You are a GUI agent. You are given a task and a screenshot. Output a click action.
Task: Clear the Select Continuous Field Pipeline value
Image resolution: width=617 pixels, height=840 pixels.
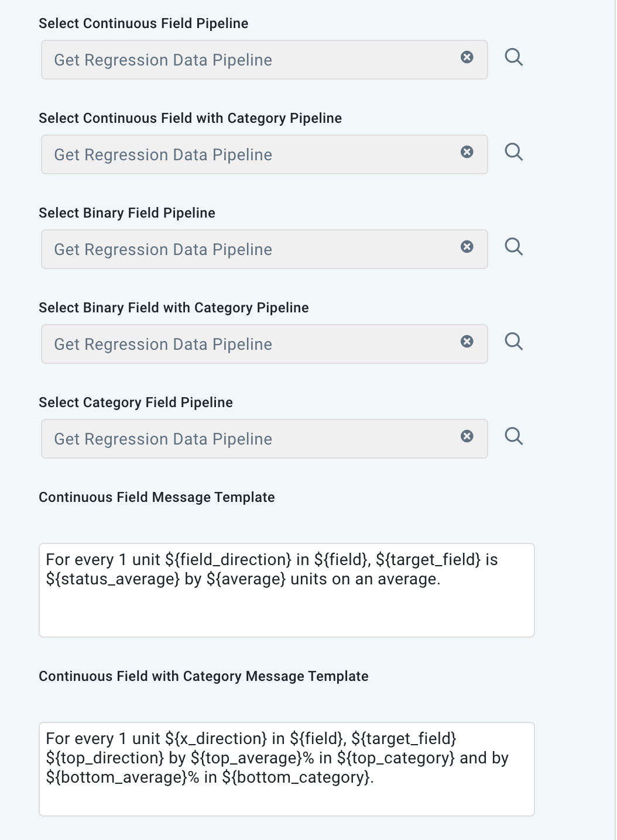(x=467, y=57)
